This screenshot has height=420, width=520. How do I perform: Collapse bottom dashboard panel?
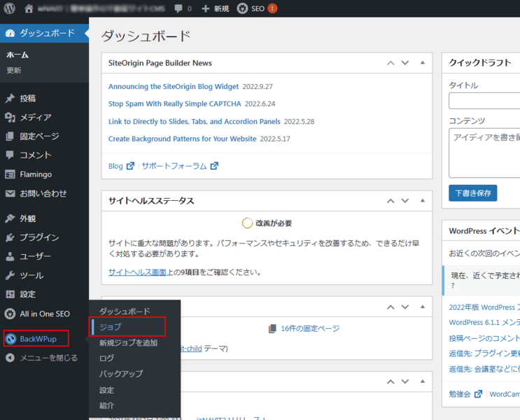click(x=422, y=381)
